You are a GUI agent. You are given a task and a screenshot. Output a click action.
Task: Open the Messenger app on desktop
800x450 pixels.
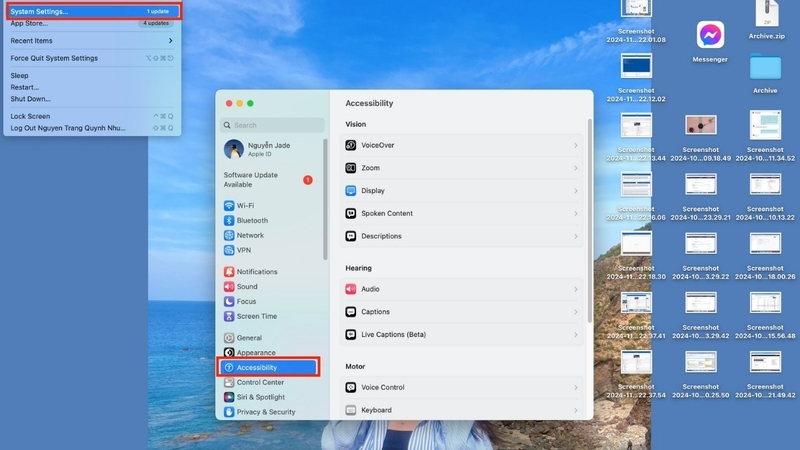[x=710, y=35]
